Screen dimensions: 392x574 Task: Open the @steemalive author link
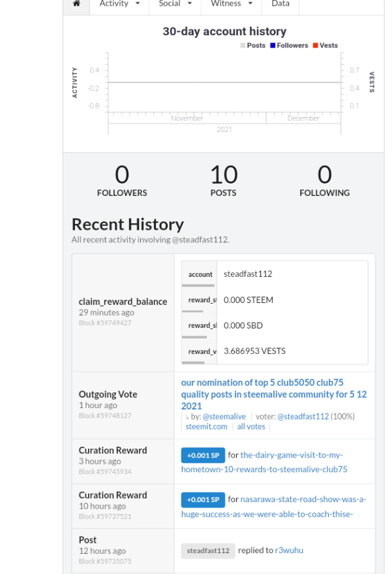tap(224, 417)
